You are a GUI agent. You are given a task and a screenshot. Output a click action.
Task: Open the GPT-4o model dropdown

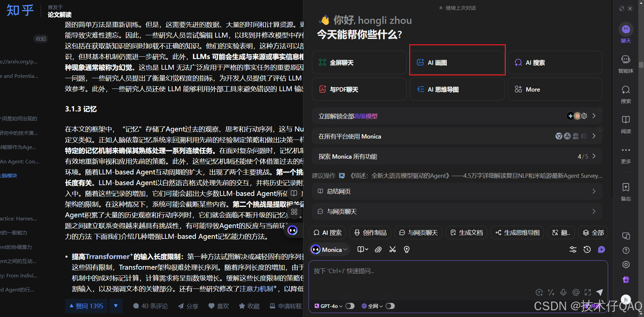tap(328, 306)
